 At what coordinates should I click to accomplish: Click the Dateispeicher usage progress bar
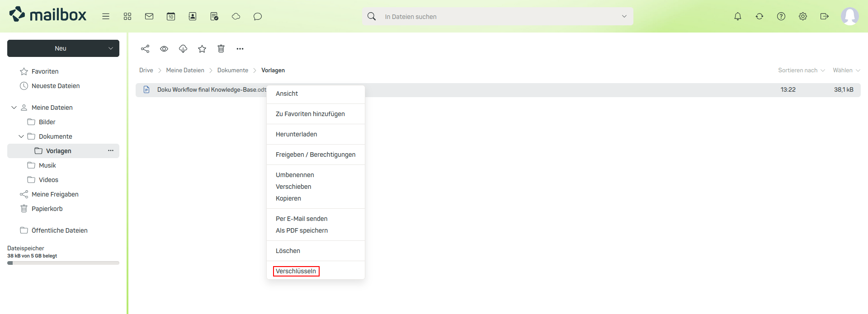click(63, 263)
